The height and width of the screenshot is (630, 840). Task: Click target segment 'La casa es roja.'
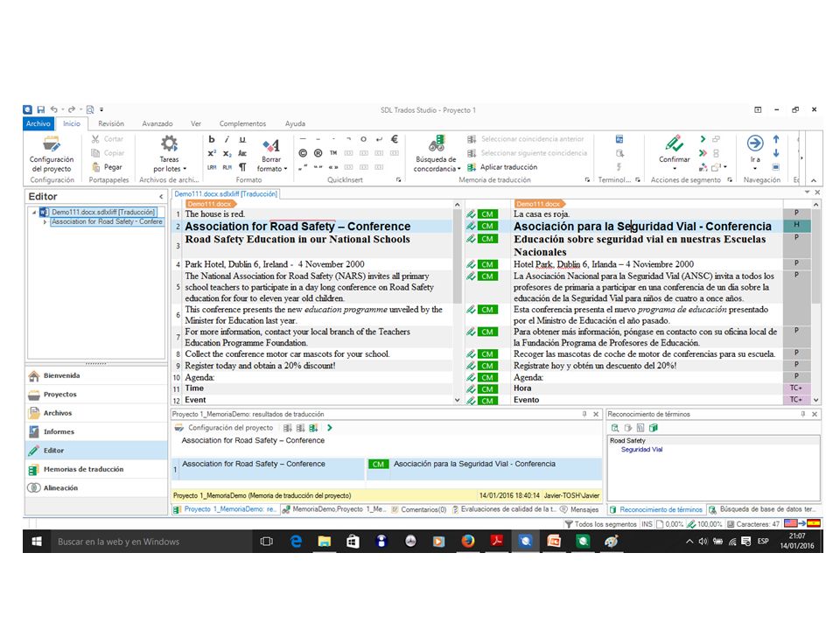(542, 213)
